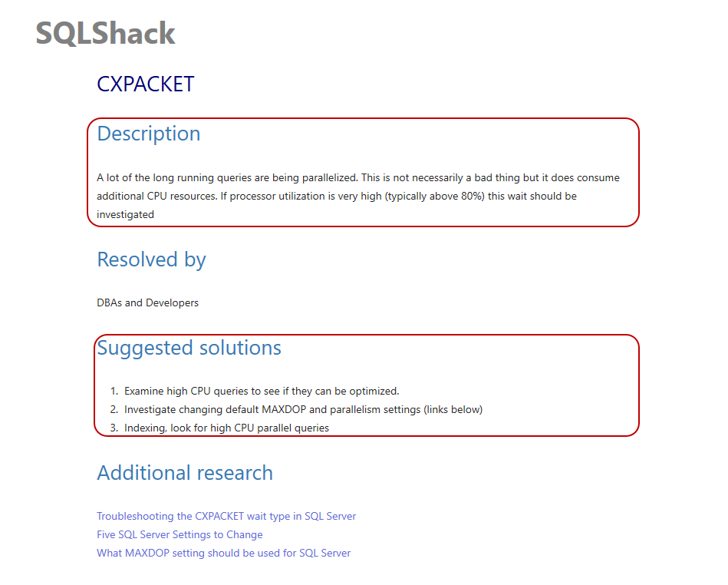This screenshot has width=728, height=585.
Task: Select the Additional research heading
Action: tap(185, 473)
